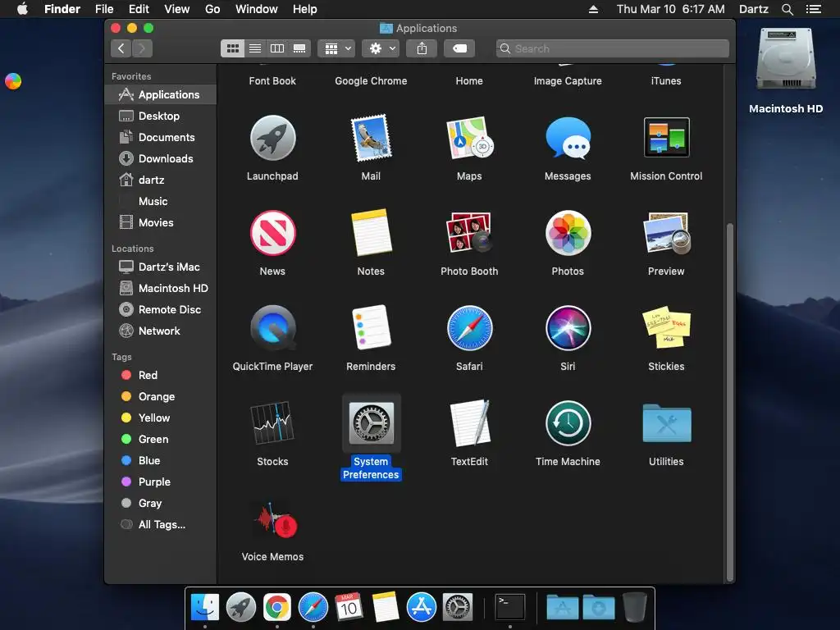
Task: Open the Trash in the Dock
Action: [635, 608]
